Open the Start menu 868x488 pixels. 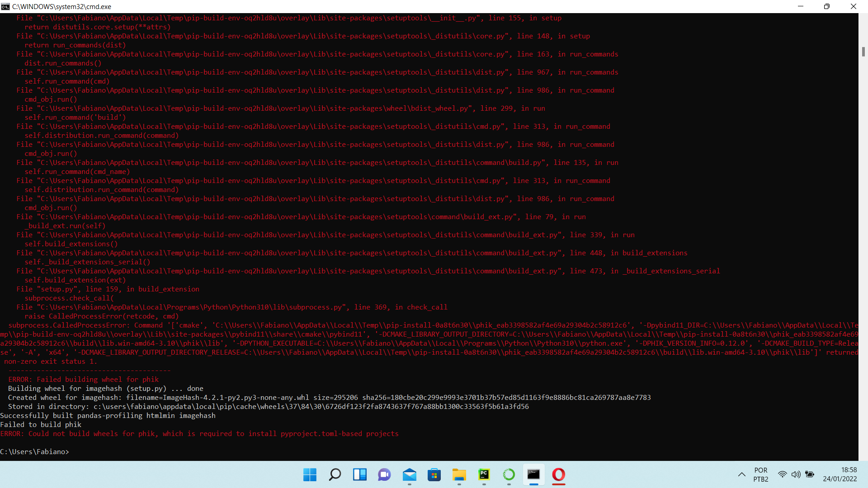pos(310,475)
